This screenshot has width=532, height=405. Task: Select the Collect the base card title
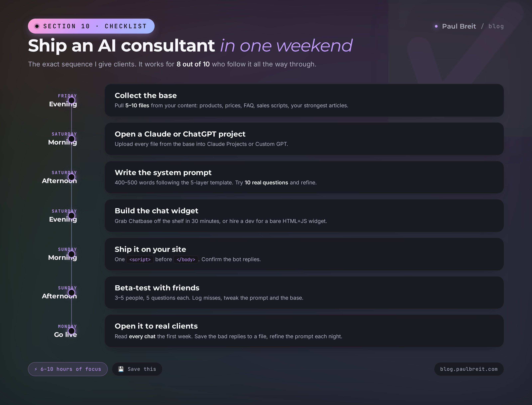(x=146, y=96)
